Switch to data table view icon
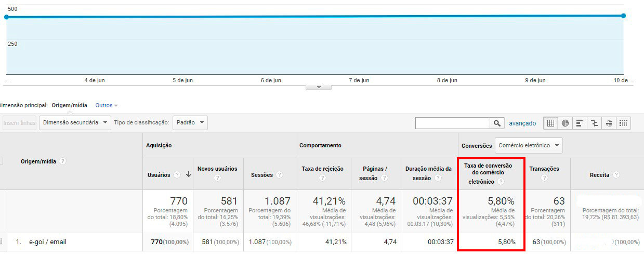The width and height of the screenshot is (644, 254). (551, 123)
